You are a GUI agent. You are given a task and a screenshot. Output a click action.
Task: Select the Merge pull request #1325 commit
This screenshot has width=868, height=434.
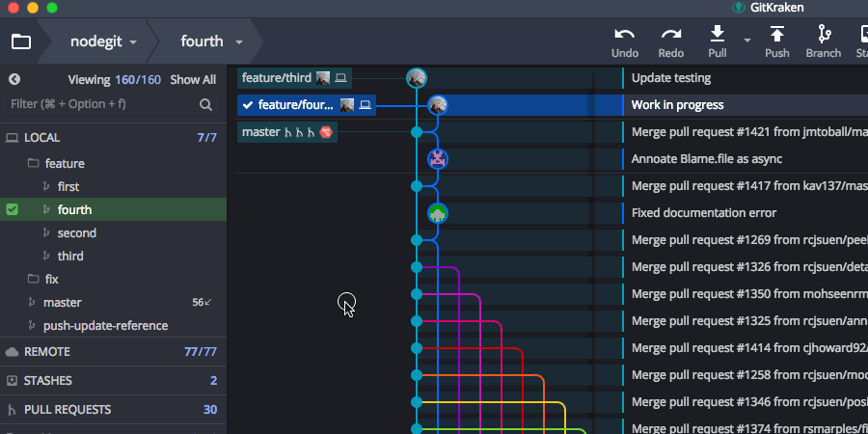(x=749, y=321)
